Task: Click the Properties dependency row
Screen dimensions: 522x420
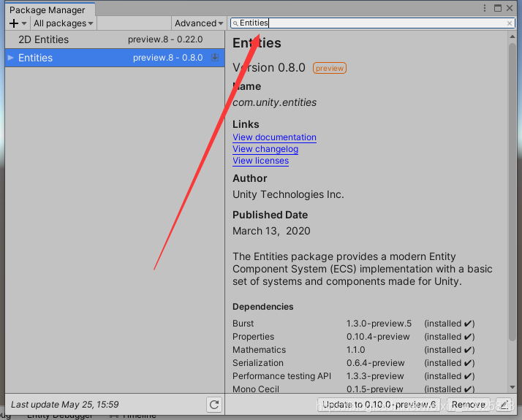Action: point(354,337)
